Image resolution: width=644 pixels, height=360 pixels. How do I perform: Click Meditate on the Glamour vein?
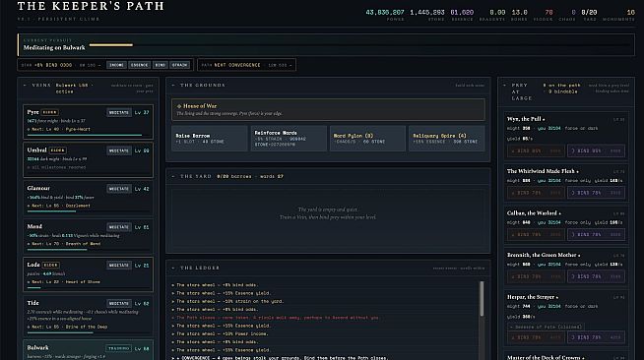click(119, 189)
